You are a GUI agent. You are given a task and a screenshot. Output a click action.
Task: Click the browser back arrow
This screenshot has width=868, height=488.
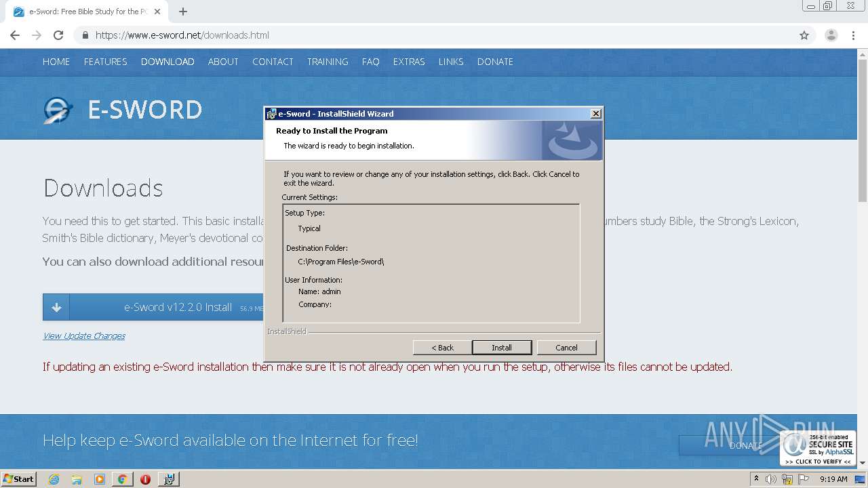coord(15,35)
